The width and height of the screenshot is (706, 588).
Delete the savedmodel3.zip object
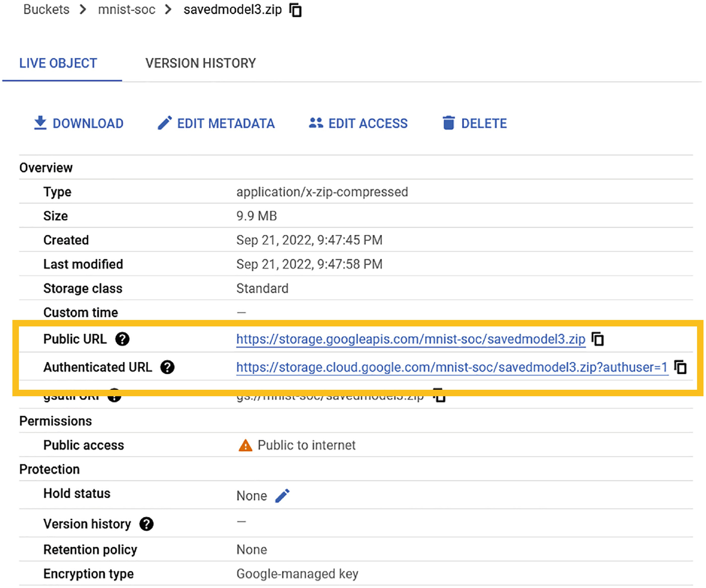tap(474, 123)
